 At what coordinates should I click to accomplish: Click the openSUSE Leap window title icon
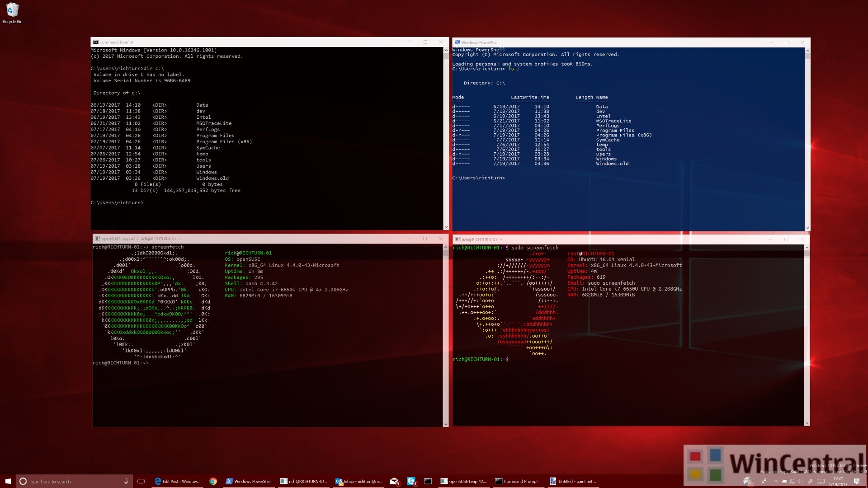97,239
